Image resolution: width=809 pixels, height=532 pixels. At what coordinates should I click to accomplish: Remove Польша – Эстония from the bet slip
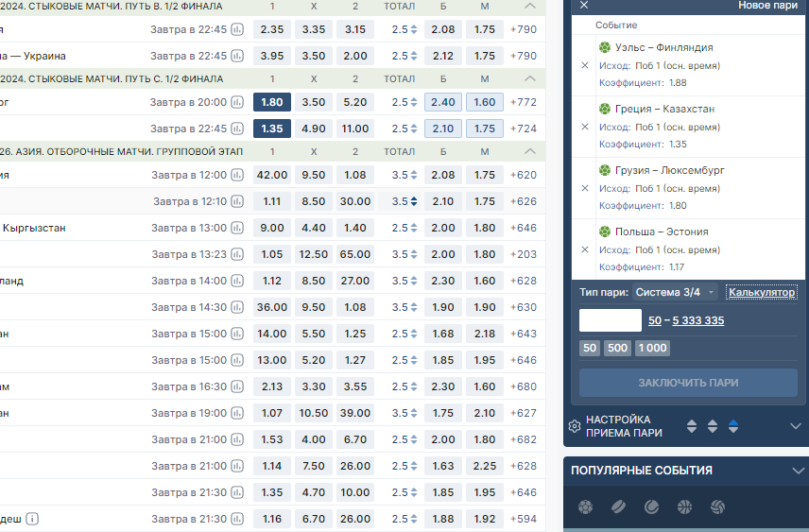point(585,249)
